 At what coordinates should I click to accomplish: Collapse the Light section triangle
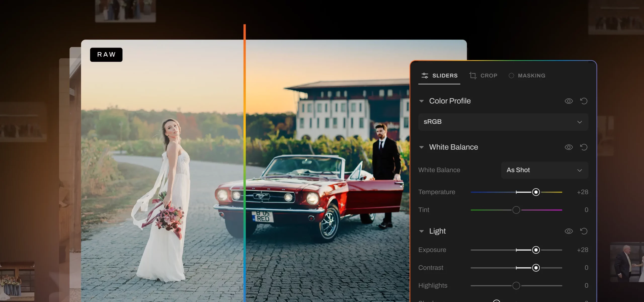(x=422, y=231)
